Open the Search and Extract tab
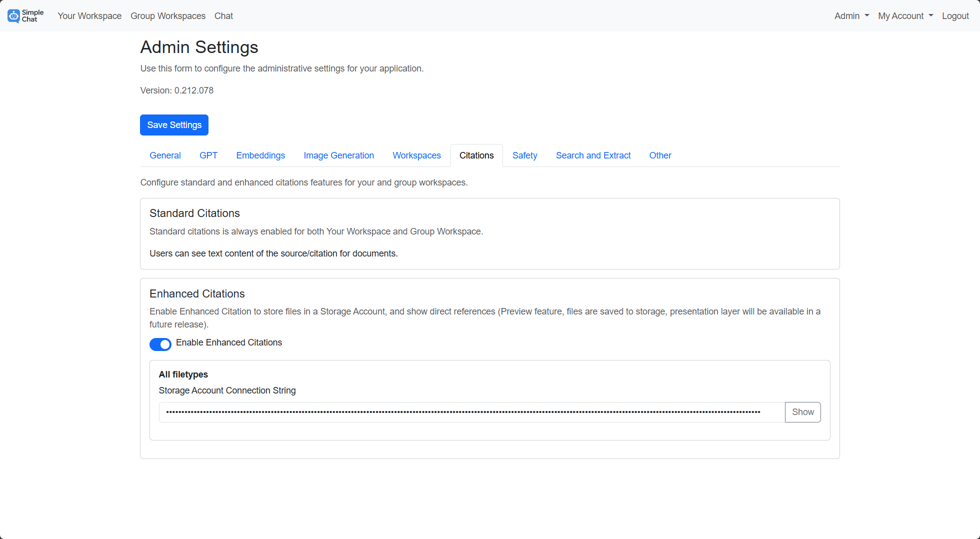 593,155
